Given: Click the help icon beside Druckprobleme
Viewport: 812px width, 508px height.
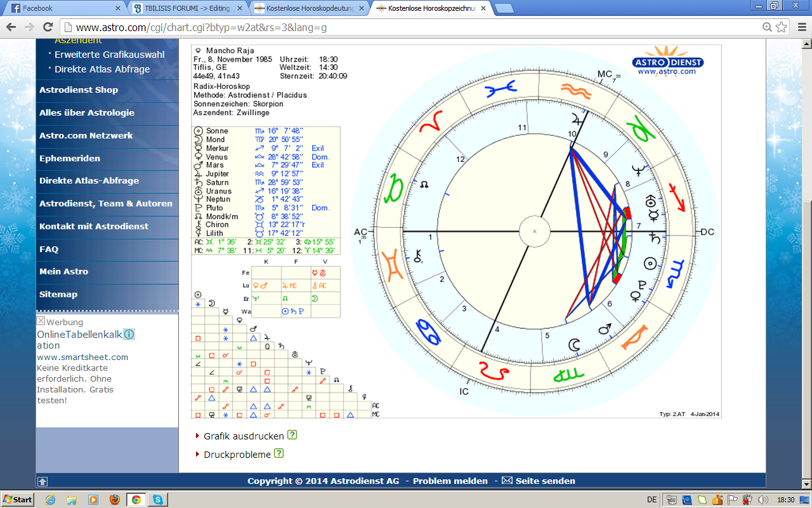Looking at the screenshot, I should coord(278,453).
